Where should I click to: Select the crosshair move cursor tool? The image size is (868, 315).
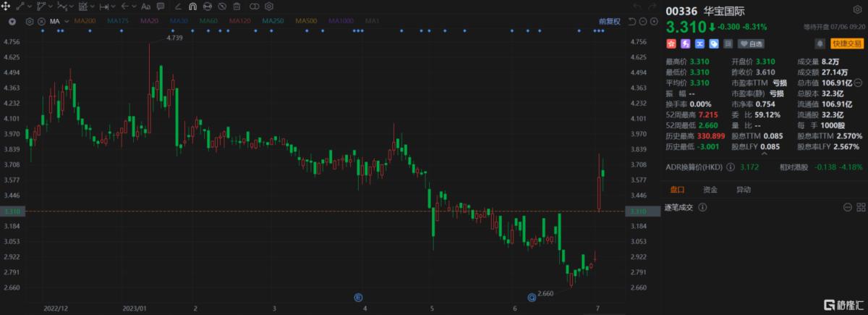[x=6, y=7]
